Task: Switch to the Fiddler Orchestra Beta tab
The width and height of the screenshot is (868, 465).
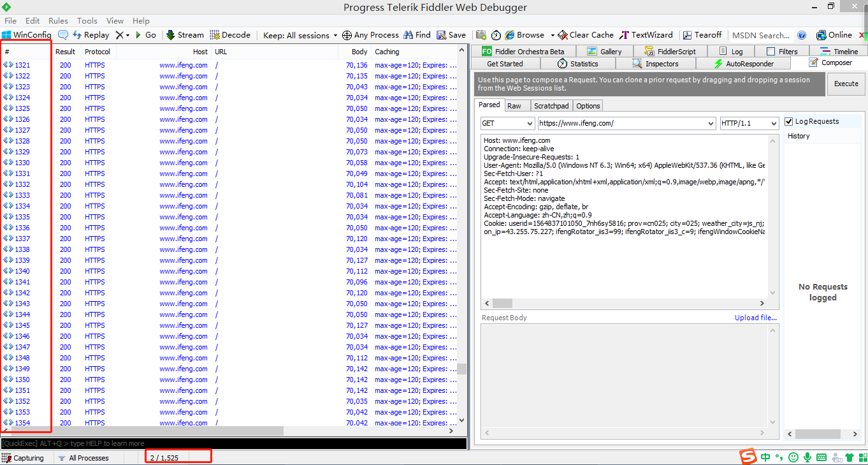Action: (x=523, y=51)
